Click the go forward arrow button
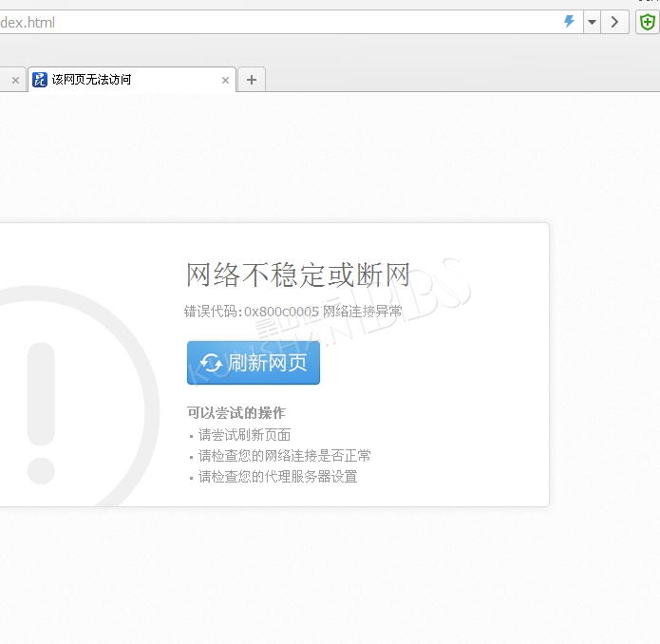 [x=614, y=22]
